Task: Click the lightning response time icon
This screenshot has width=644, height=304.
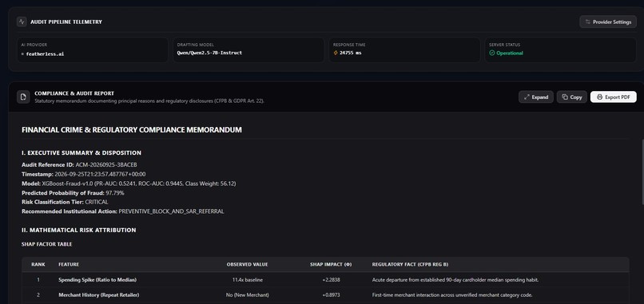Action: (x=336, y=53)
